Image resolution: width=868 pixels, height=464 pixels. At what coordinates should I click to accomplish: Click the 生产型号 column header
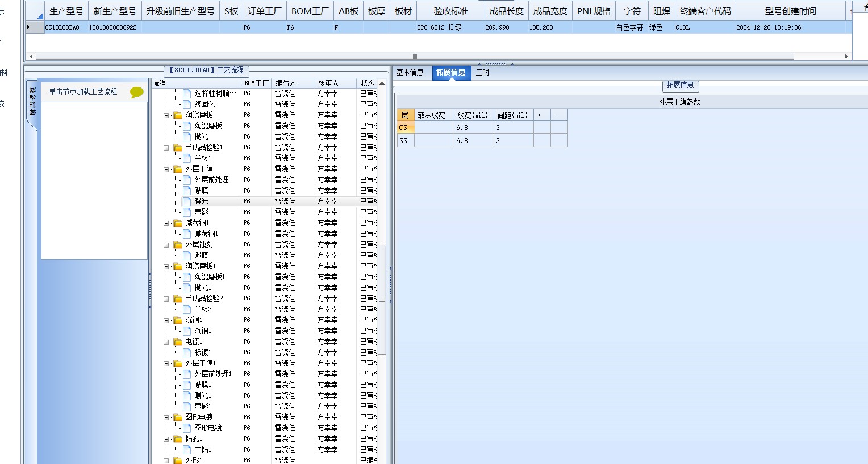[x=66, y=11]
